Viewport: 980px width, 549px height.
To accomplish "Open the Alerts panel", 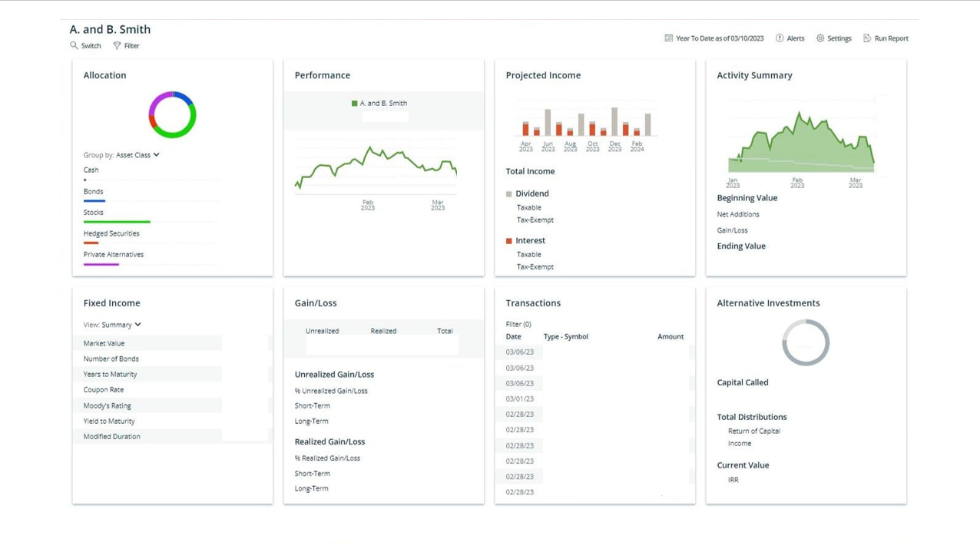I will pos(790,38).
